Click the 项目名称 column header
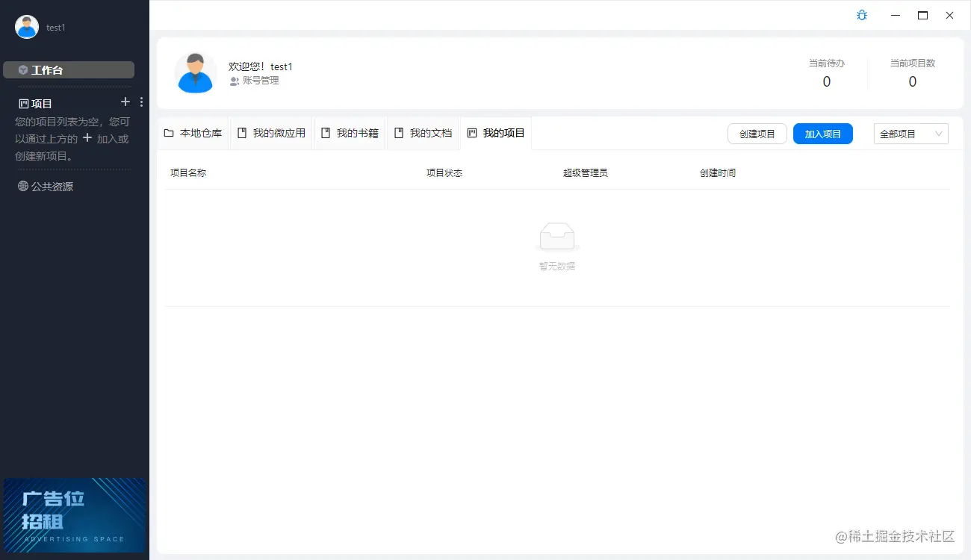This screenshot has height=560, width=971. click(188, 172)
